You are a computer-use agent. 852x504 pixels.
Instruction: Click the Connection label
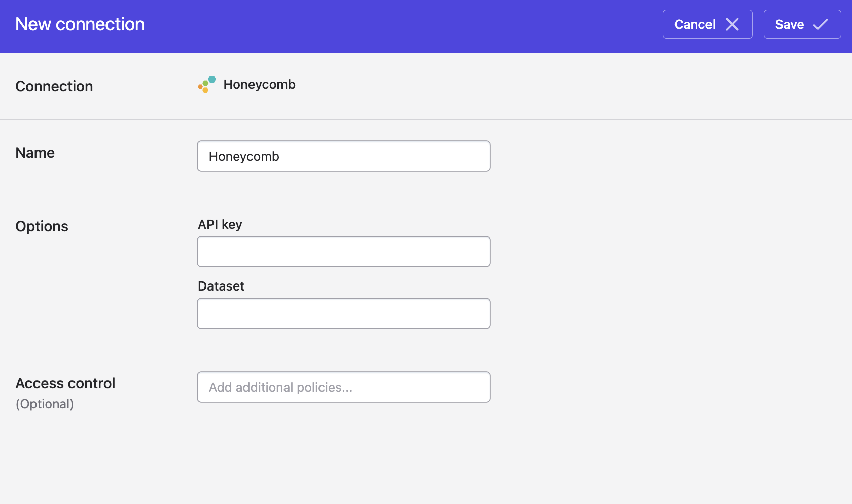click(54, 86)
